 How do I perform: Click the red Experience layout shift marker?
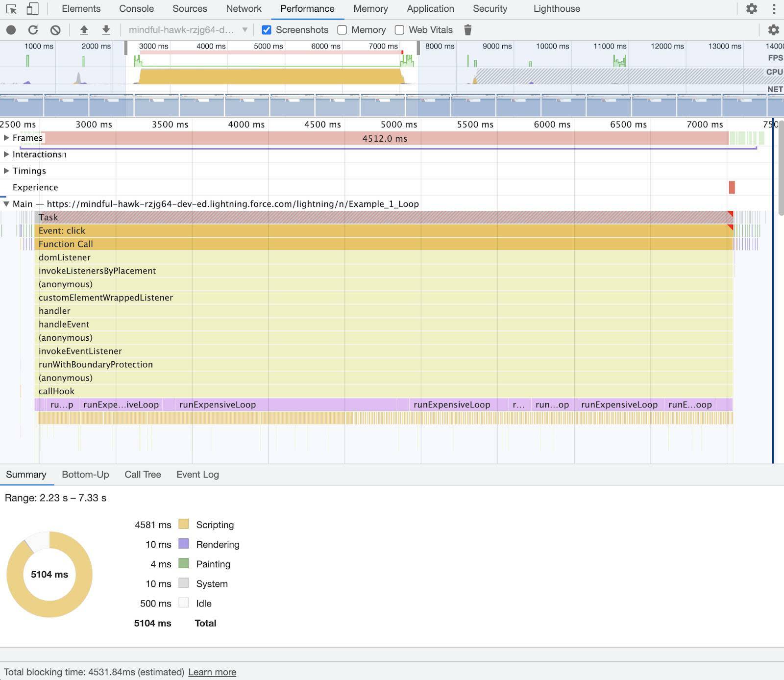(732, 187)
